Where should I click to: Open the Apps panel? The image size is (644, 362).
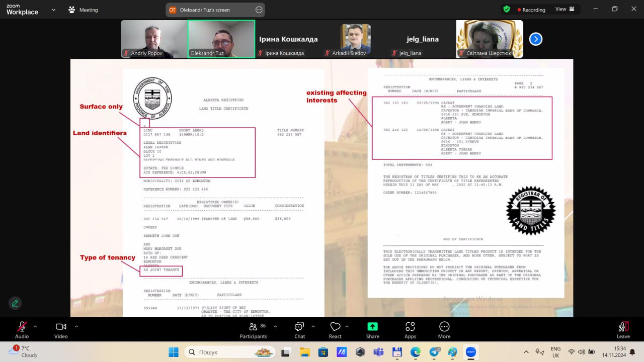[x=410, y=330]
